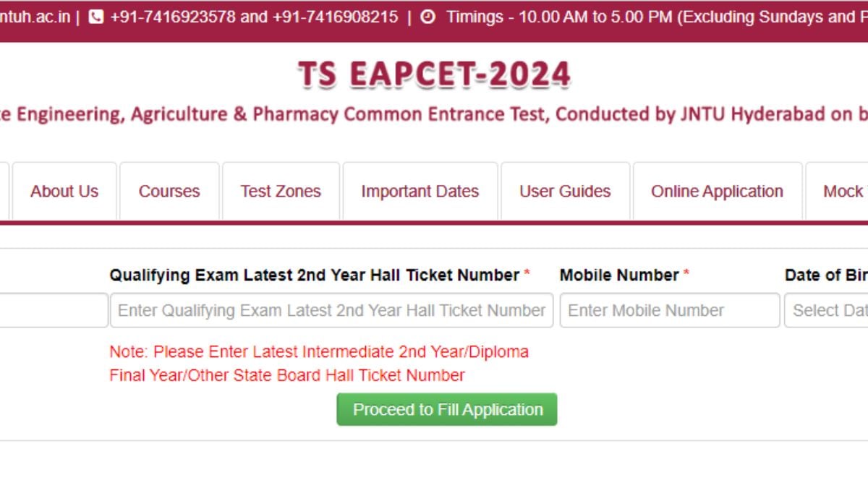
Task: Focus the Hall Ticket Number input field
Action: click(331, 310)
